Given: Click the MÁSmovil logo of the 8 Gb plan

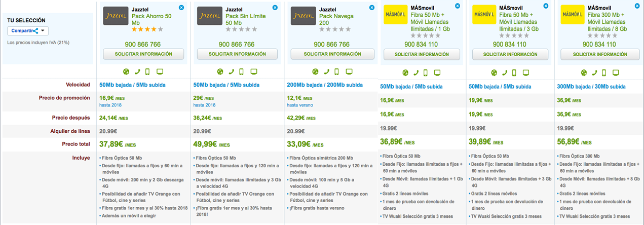Looking at the screenshot, I should click(x=574, y=14).
